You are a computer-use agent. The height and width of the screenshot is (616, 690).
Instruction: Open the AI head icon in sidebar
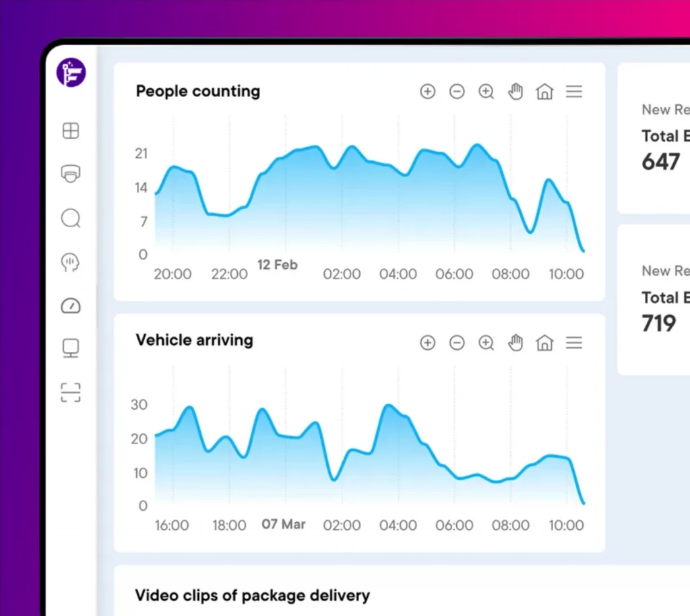71,262
